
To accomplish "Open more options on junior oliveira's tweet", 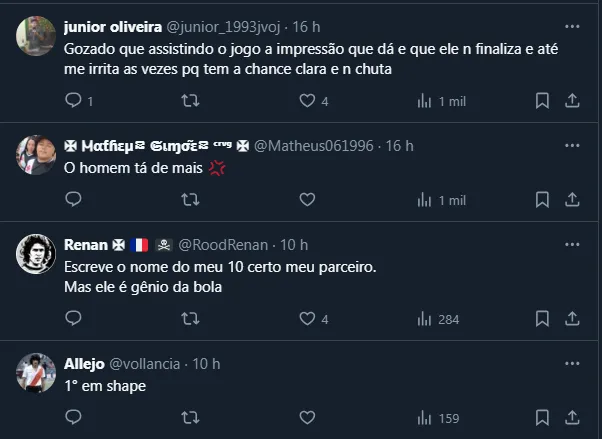I will 572,26.
